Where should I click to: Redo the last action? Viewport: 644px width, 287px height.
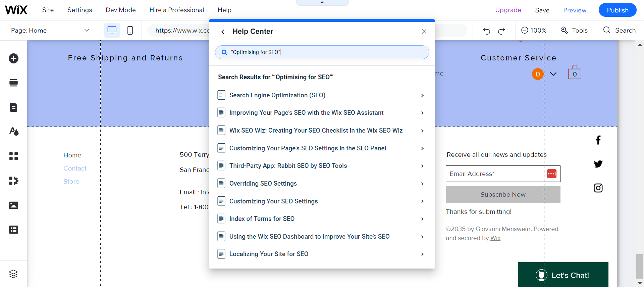coord(501,31)
